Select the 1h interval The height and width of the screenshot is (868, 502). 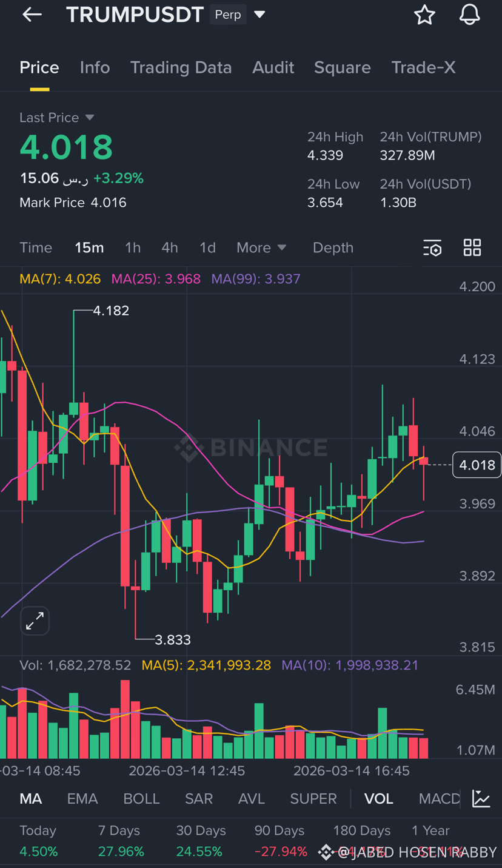point(133,247)
